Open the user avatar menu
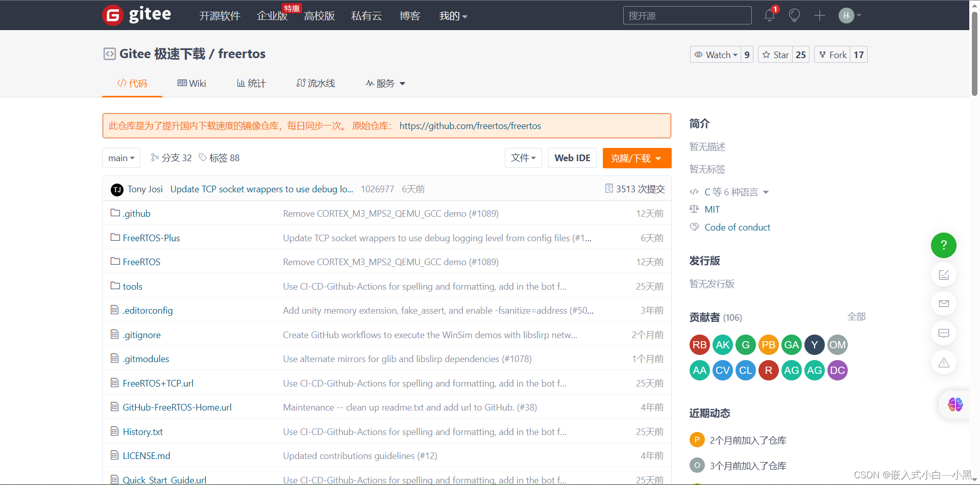 point(849,15)
